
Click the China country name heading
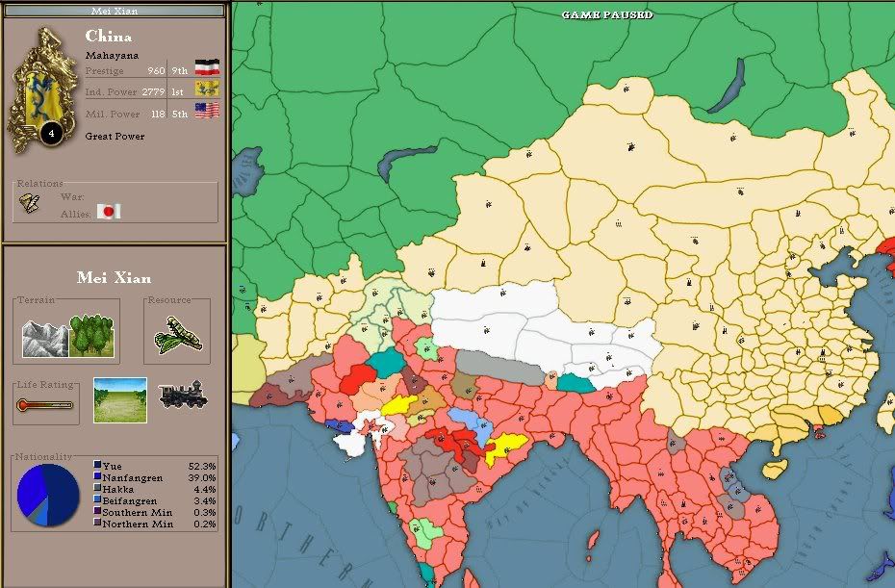(108, 37)
